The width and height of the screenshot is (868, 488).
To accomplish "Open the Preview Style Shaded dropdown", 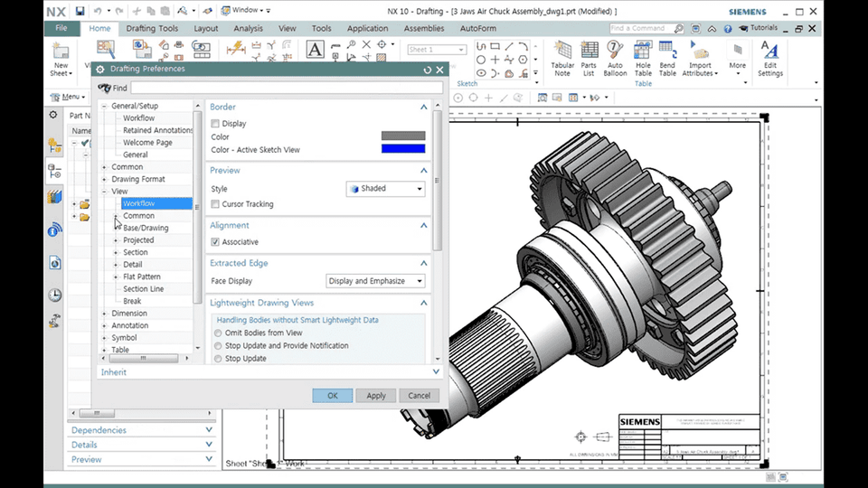I will [x=385, y=189].
